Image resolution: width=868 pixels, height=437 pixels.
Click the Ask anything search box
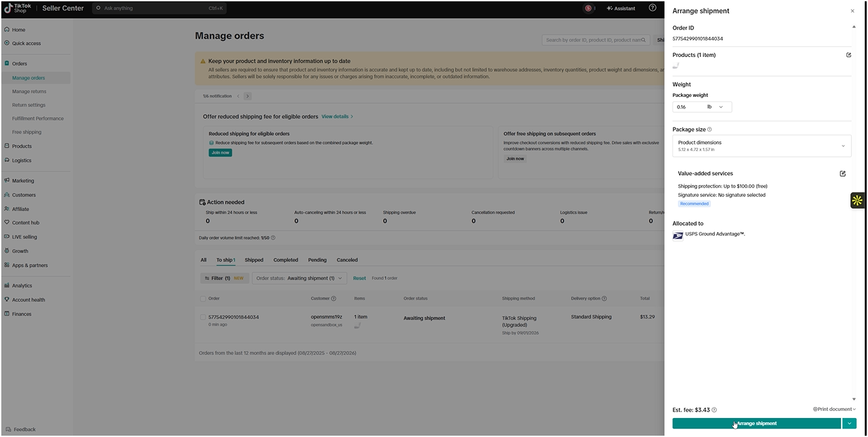[160, 9]
